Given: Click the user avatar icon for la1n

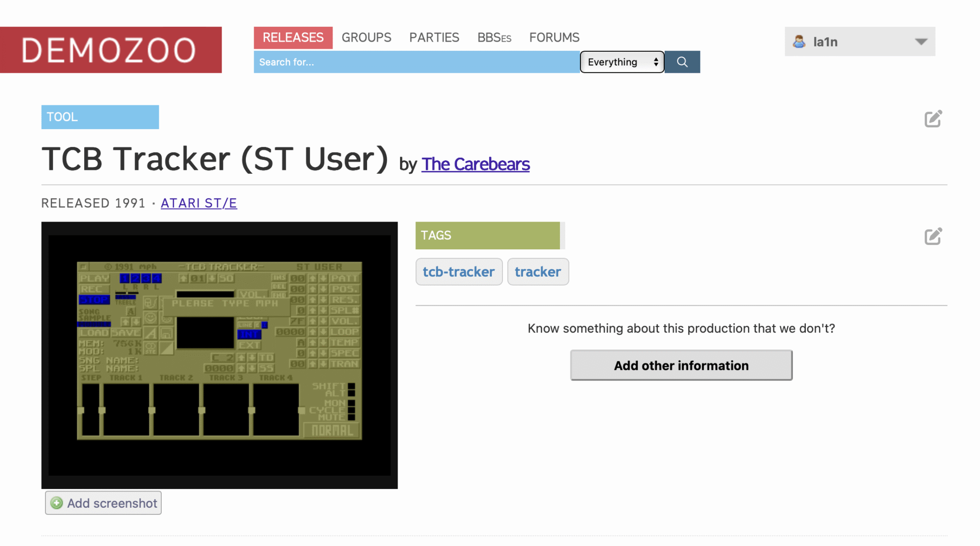Looking at the screenshot, I should click(x=799, y=42).
